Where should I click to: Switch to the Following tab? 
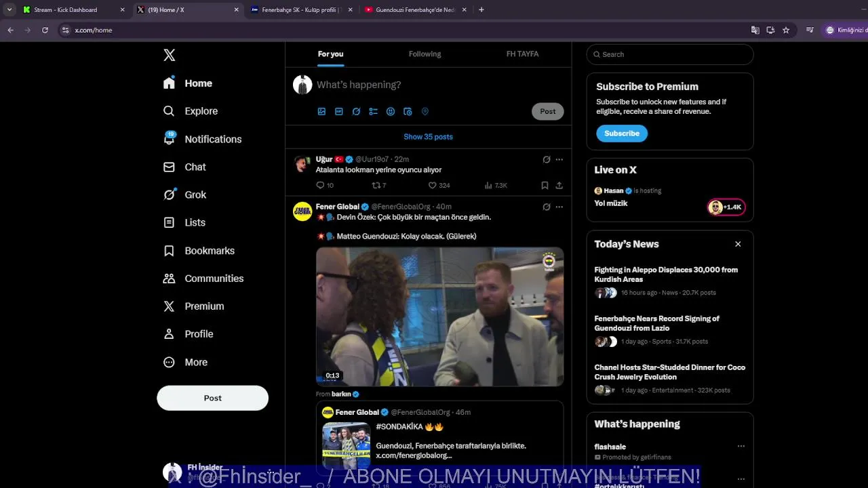(x=425, y=54)
